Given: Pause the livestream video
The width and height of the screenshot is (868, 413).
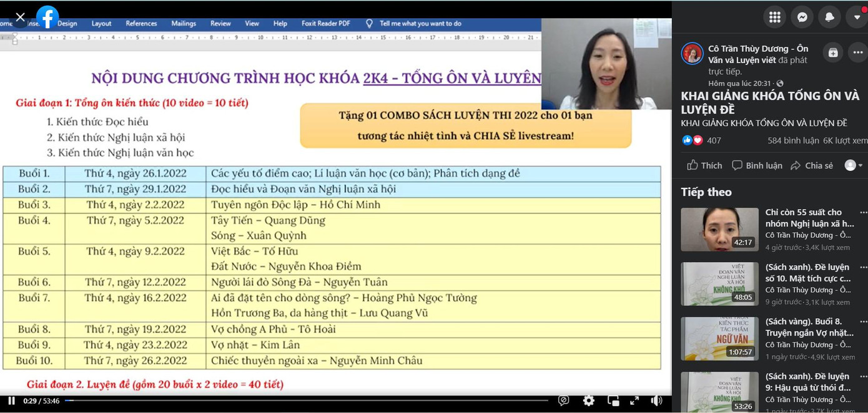Looking at the screenshot, I should (x=11, y=401).
